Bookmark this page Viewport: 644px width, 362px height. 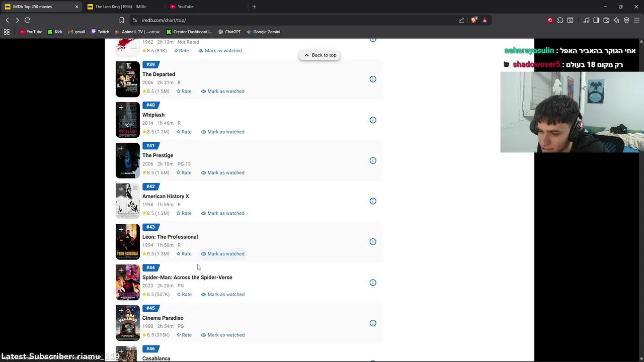click(121, 20)
